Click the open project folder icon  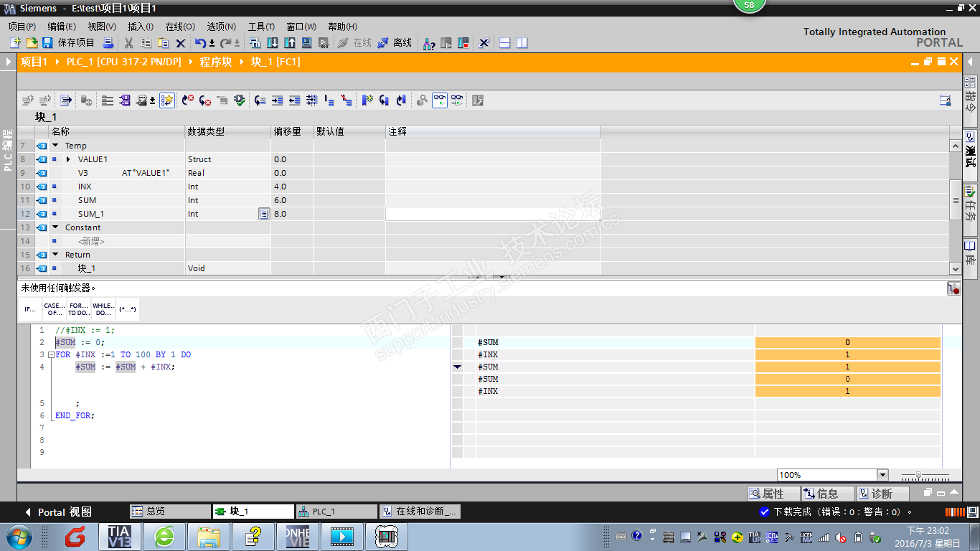click(32, 43)
